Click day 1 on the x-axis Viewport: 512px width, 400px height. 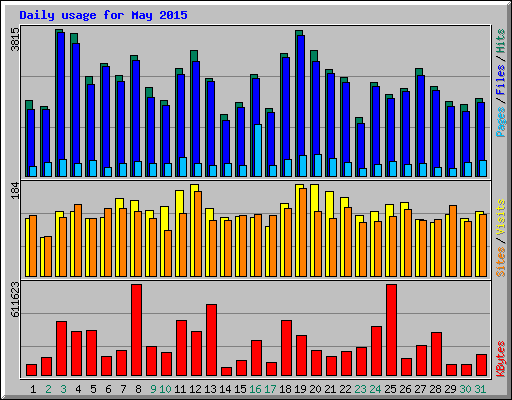33,389
